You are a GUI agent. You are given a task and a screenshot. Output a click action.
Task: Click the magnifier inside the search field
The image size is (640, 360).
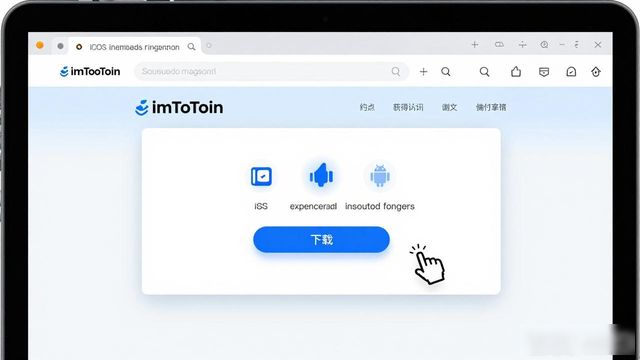point(396,71)
